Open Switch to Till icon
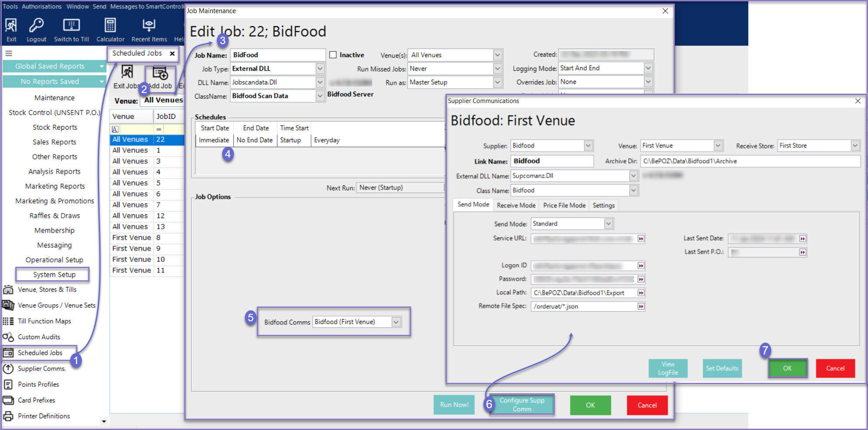Viewport: 868px width, 430px height. [71, 25]
